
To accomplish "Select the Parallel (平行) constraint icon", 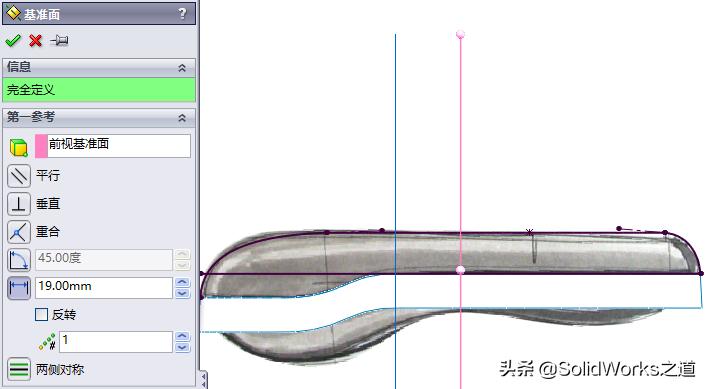I will (x=19, y=176).
